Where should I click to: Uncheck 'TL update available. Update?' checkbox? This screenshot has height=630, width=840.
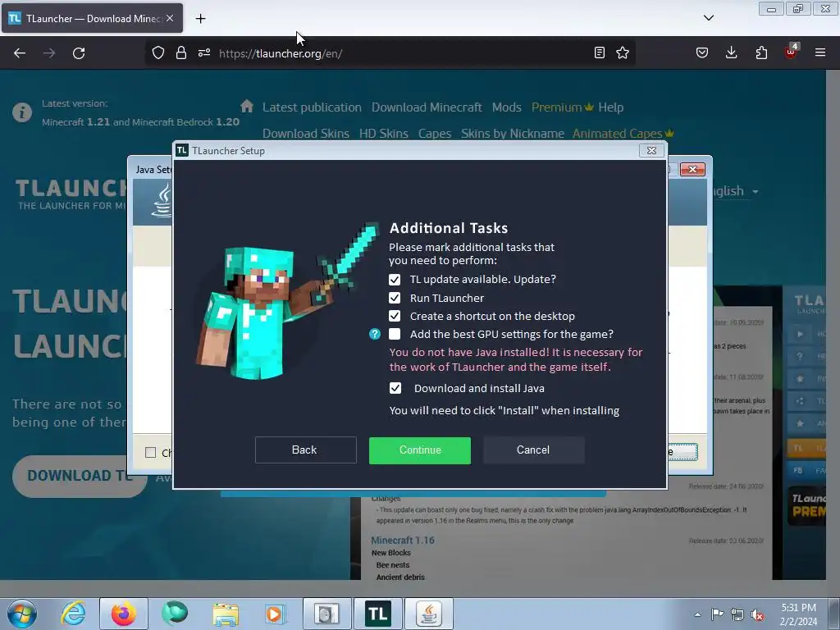pos(395,280)
